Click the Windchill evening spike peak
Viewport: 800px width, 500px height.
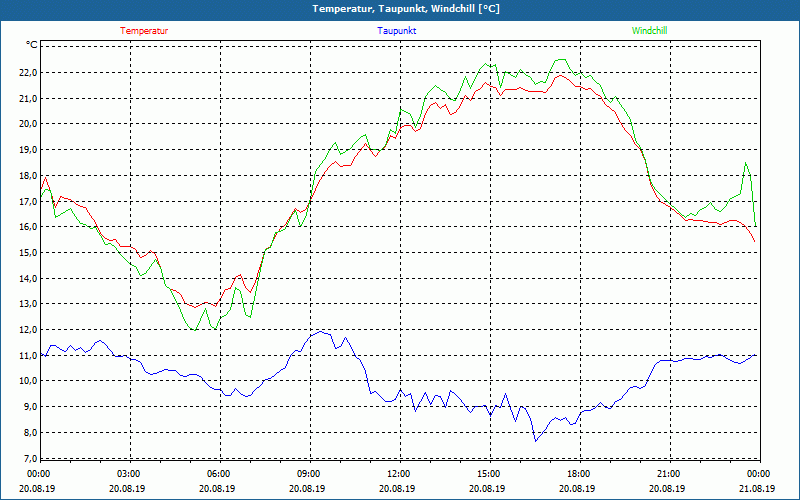point(745,163)
